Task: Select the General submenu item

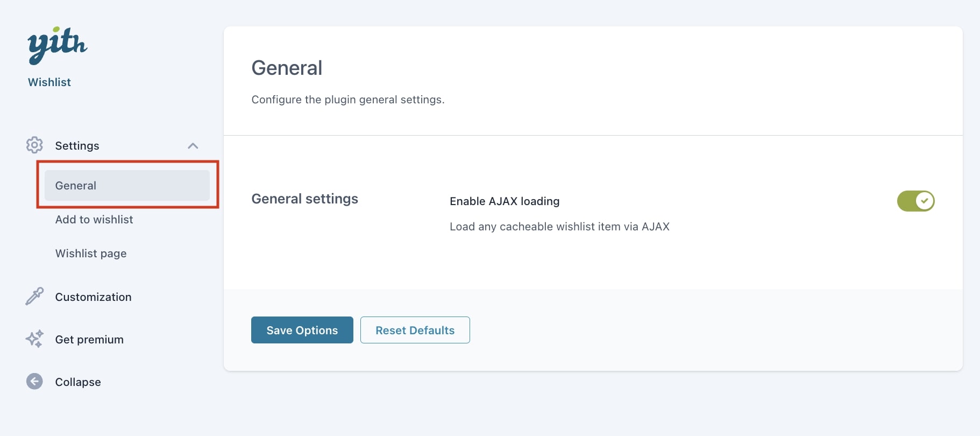Action: (127, 185)
